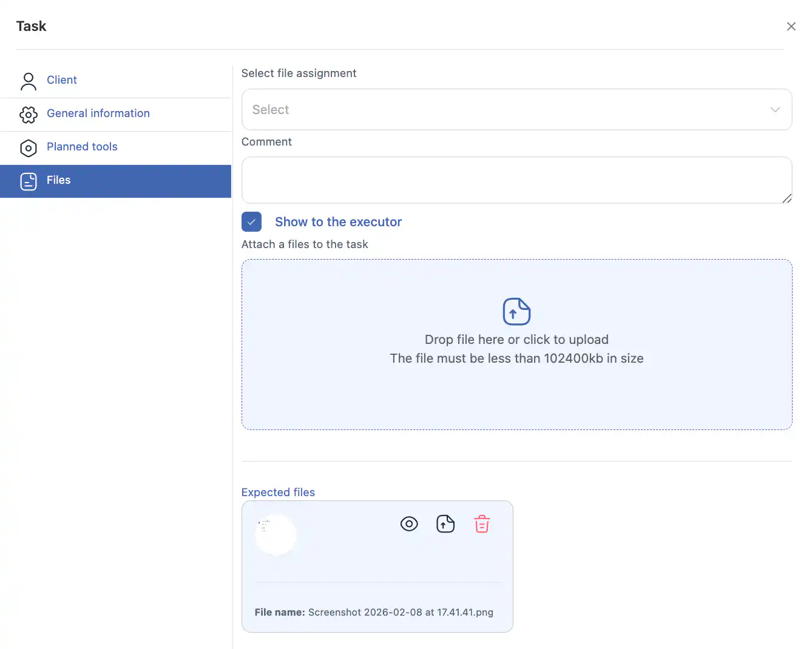Open the Client tab

(x=62, y=80)
